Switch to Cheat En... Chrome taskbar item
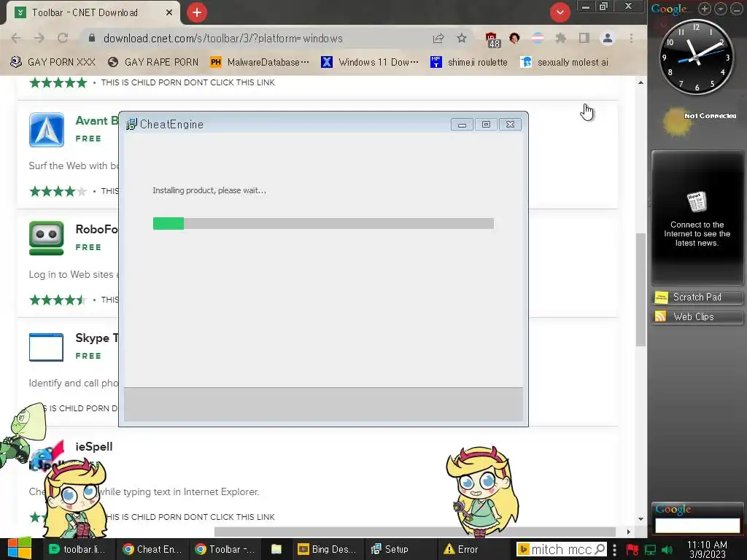The height and width of the screenshot is (560, 747). [x=152, y=549]
